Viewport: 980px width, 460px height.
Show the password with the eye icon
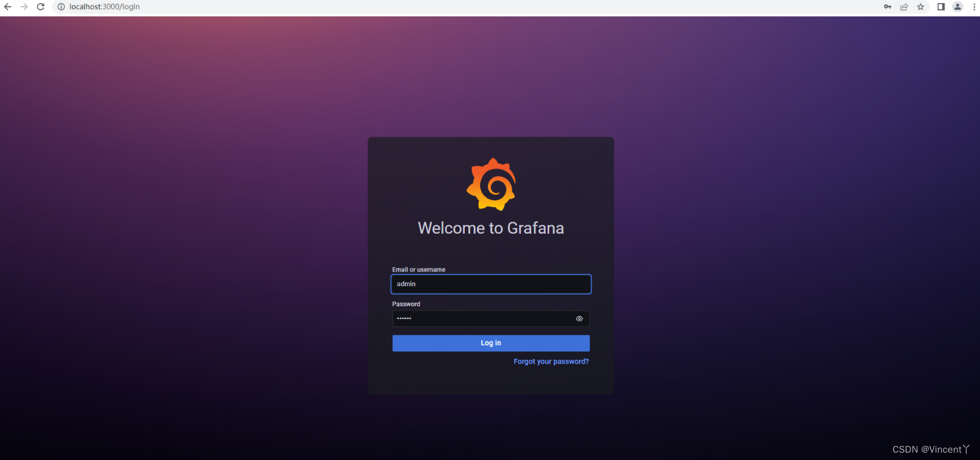(x=579, y=318)
